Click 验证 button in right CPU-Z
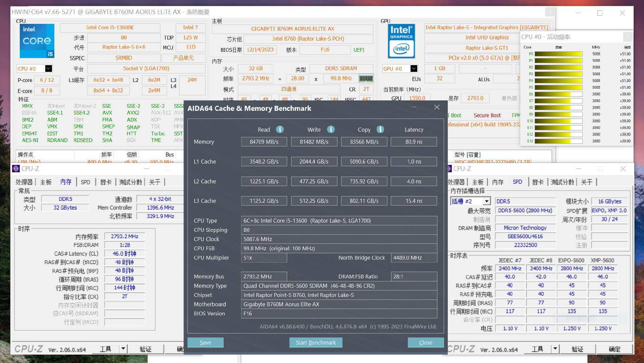The image size is (644, 363). point(578,349)
